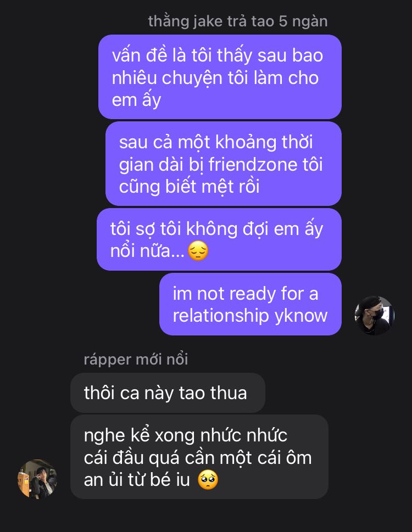Select the 'thằng jake trả tao 5 ngàn' sender name
Screen dimensions: 412x532
point(238,21)
